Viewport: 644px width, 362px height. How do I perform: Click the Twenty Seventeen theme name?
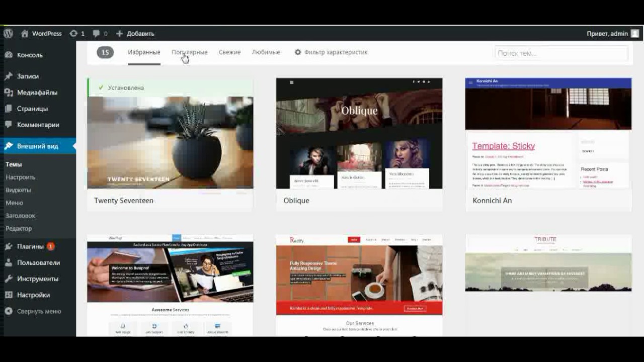click(x=124, y=201)
